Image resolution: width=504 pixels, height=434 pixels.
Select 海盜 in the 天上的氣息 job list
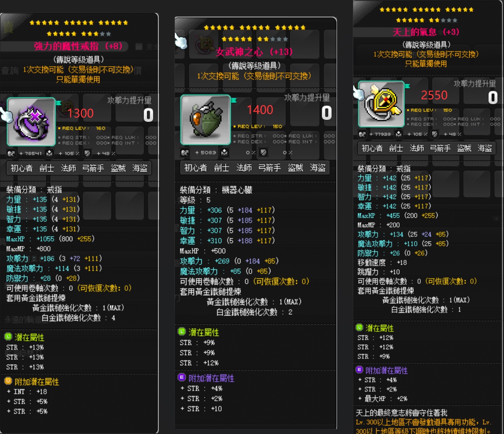click(485, 148)
